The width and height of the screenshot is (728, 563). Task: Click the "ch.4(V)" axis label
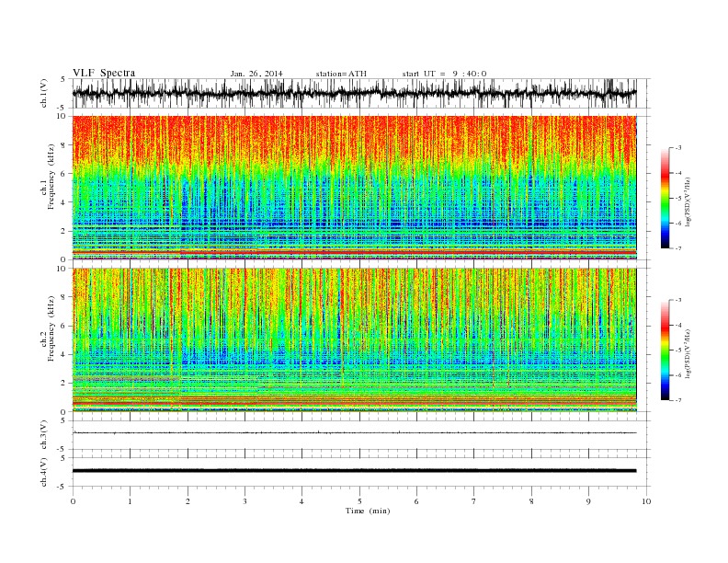pos(43,472)
